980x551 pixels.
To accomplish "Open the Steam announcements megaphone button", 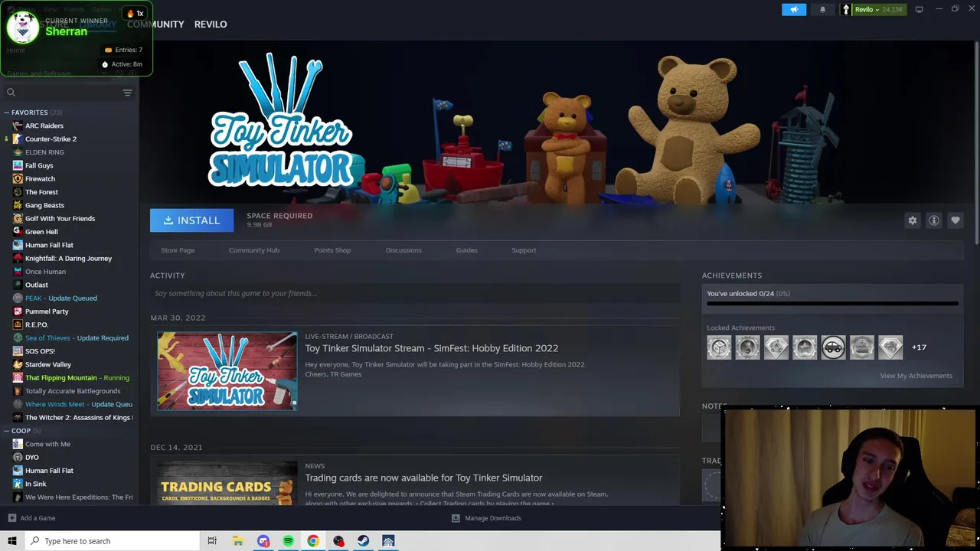I will pyautogui.click(x=794, y=9).
